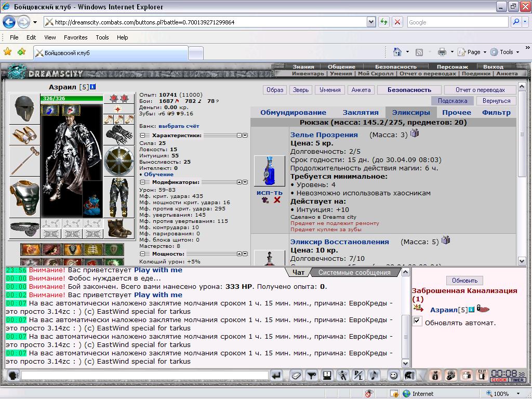Toggle TIMER mode on the timer widget
Viewport: 532px width, 399px height.
(x=517, y=380)
